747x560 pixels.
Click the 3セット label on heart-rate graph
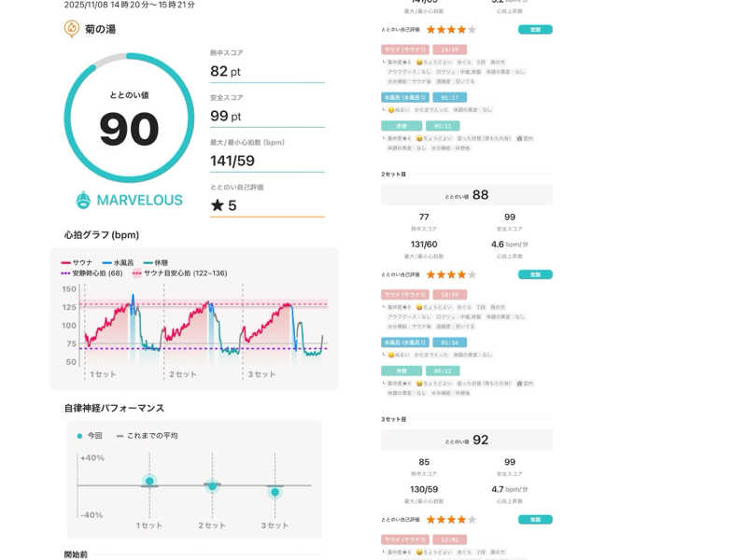(x=261, y=374)
